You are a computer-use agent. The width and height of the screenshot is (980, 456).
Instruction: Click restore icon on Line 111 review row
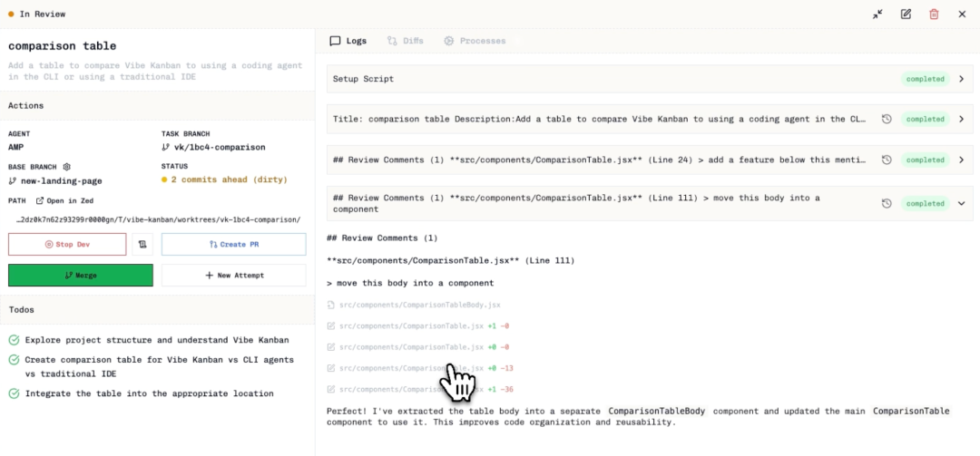[887, 204]
